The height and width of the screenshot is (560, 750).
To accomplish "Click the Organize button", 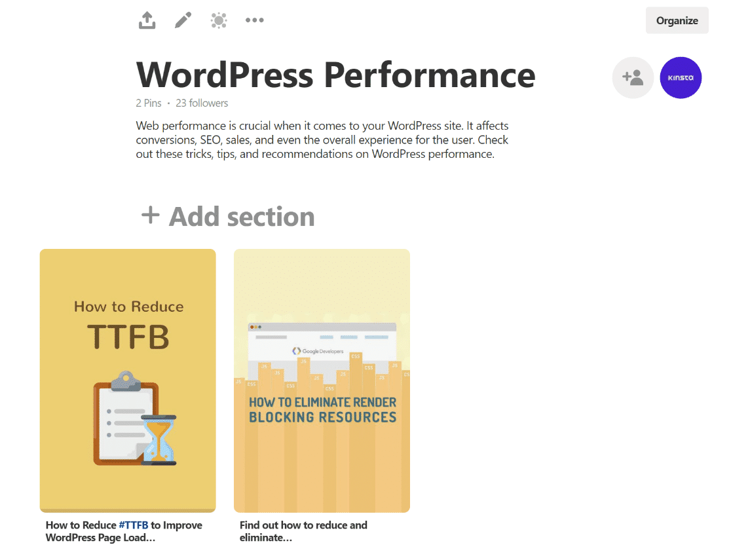I will pos(677,20).
